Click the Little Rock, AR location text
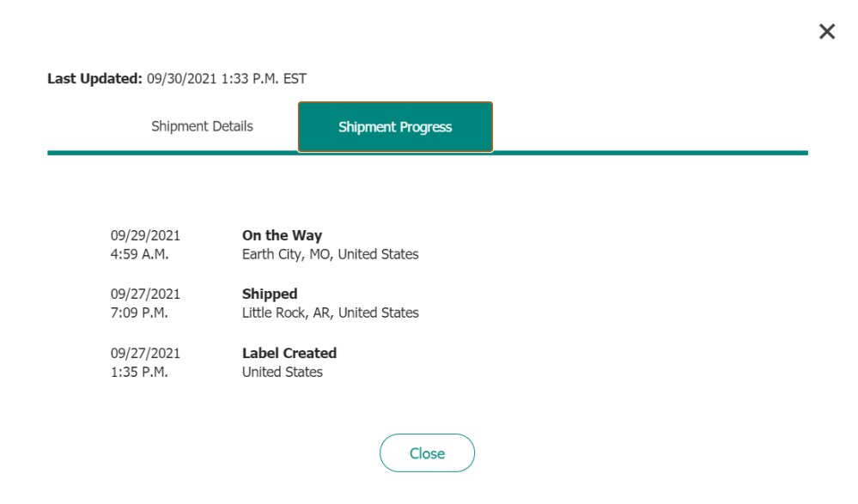Screen dimensions: 858x504 point(331,313)
